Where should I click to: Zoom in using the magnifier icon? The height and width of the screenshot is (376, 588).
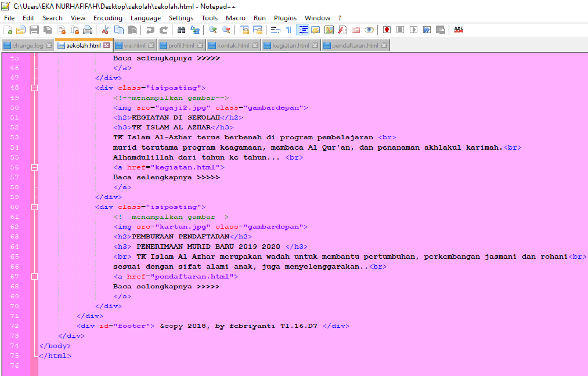[212, 30]
